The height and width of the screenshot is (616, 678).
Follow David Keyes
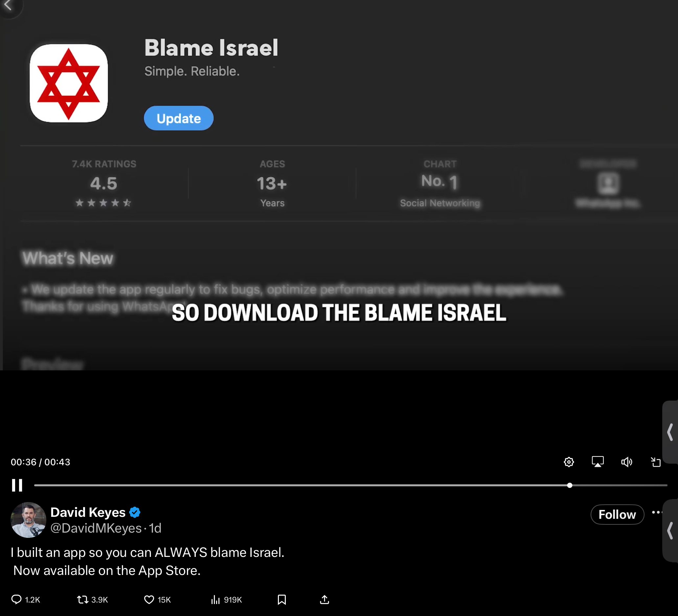tap(617, 515)
